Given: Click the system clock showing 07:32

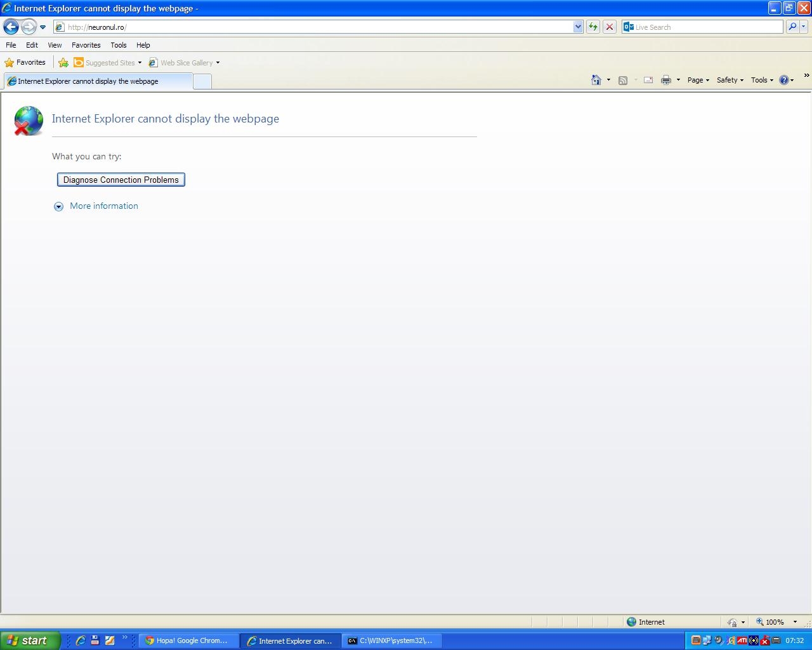Looking at the screenshot, I should (x=794, y=640).
